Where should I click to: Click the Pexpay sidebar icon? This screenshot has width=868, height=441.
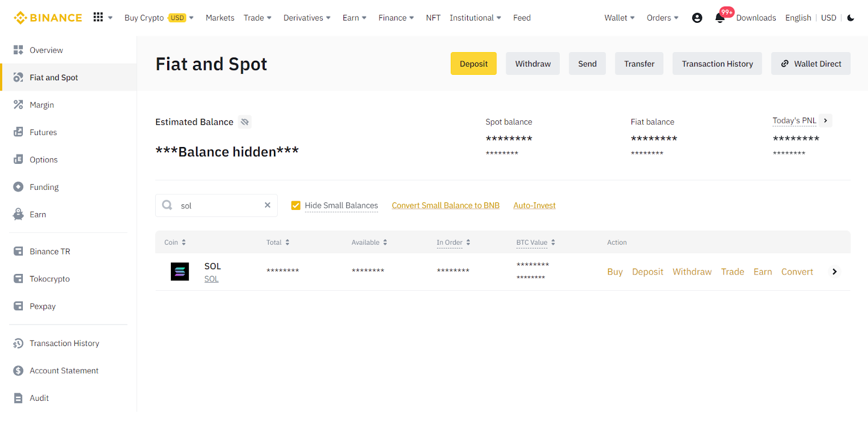tap(18, 306)
